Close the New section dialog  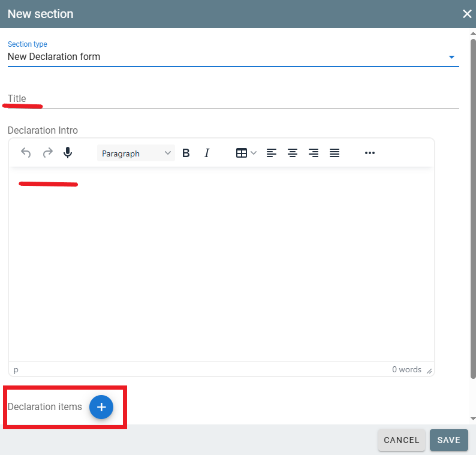[467, 14]
